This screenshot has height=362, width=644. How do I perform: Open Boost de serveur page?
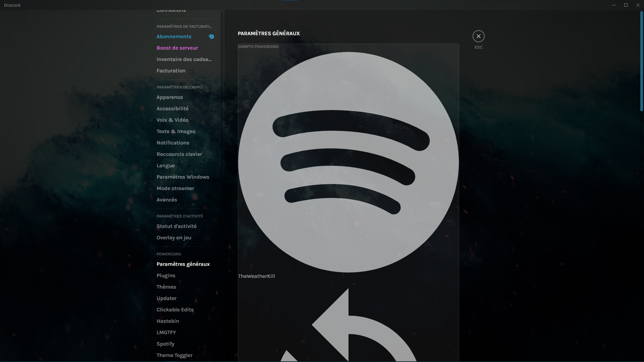pos(185,48)
